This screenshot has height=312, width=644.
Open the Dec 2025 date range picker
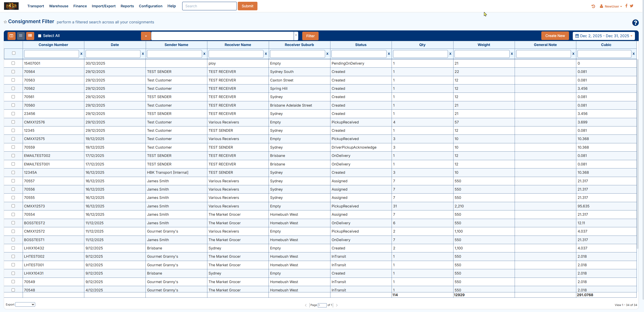click(x=604, y=36)
